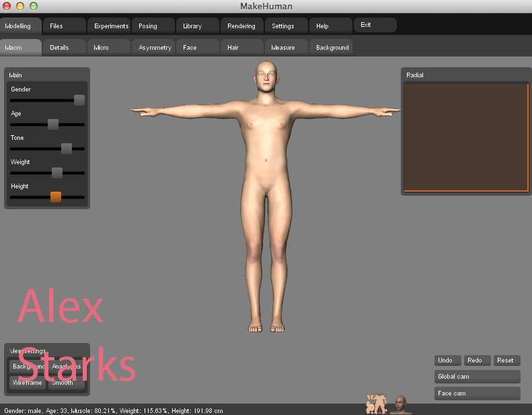Switch to Face cam
The height and width of the screenshot is (415, 532).
click(x=478, y=393)
